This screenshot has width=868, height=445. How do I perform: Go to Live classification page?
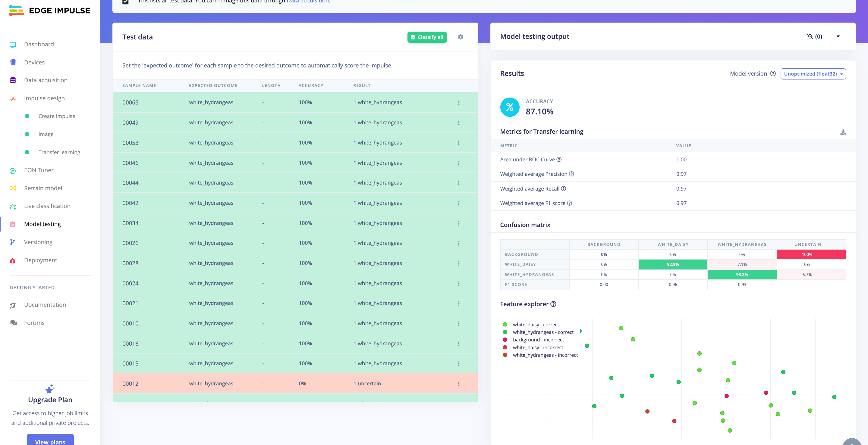click(47, 206)
